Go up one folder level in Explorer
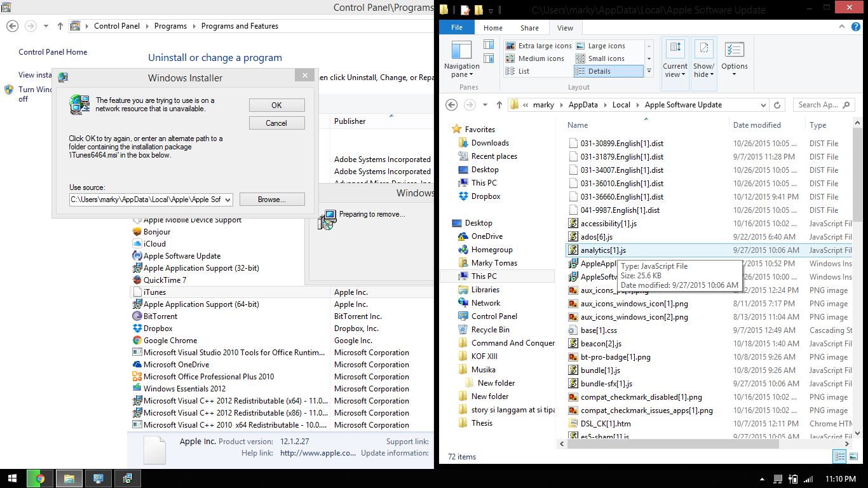 (499, 105)
